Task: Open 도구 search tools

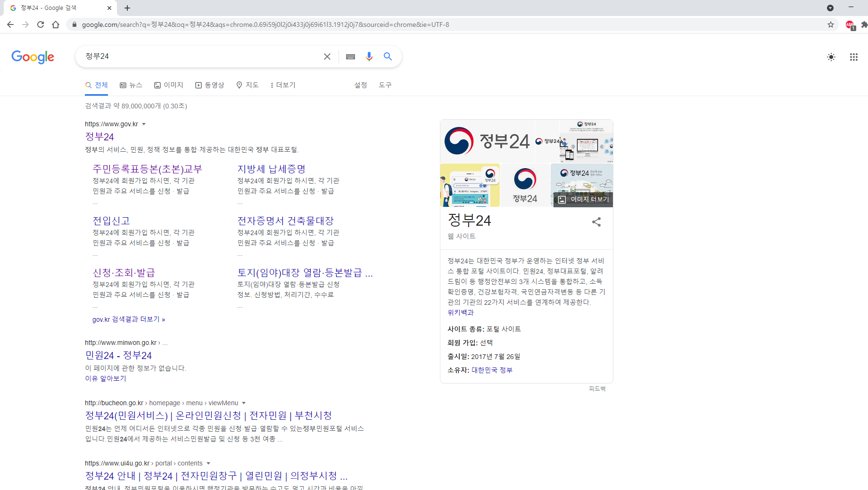Action: pos(385,85)
